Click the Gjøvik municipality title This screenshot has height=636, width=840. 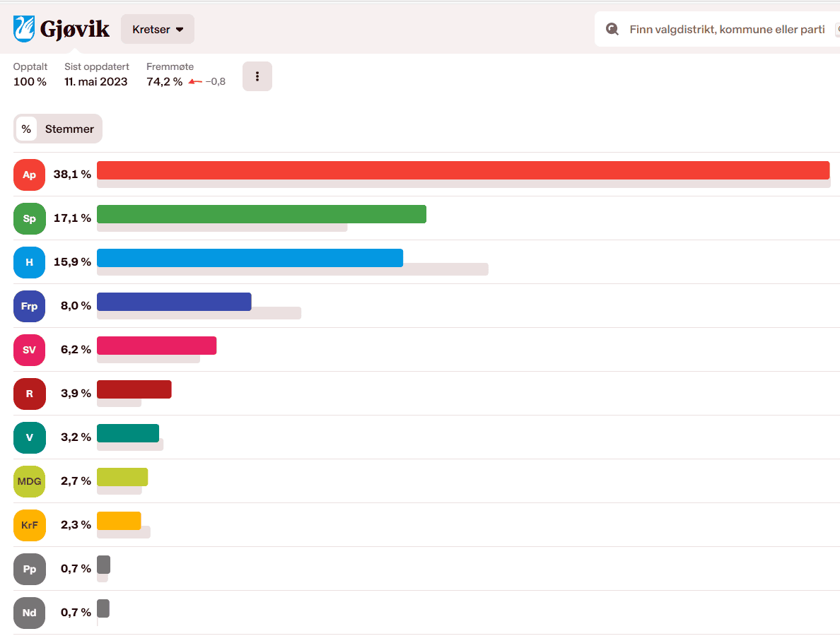coord(75,29)
